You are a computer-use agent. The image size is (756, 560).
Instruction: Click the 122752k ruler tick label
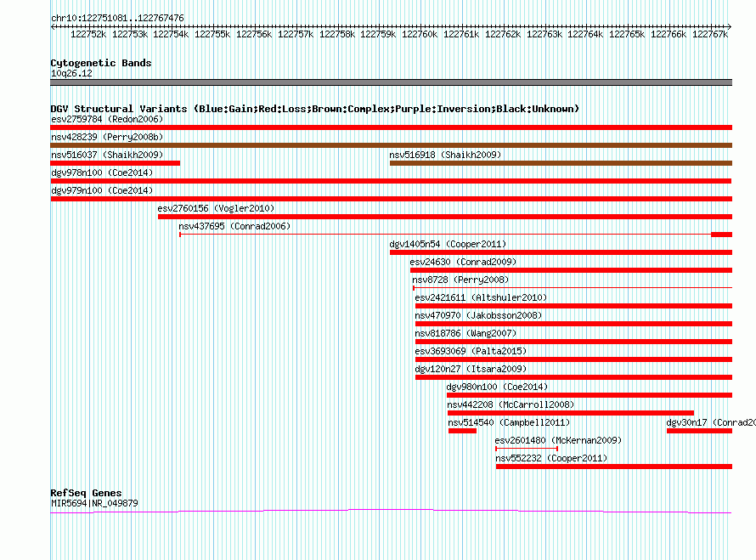[88, 34]
